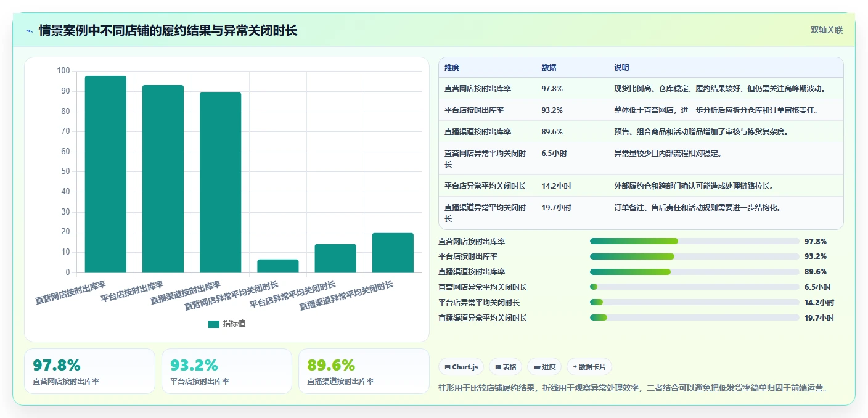Screen dimensions: 868x418
Task: Click the 直营网店按时出库率 bar in chart
Action: (105, 174)
